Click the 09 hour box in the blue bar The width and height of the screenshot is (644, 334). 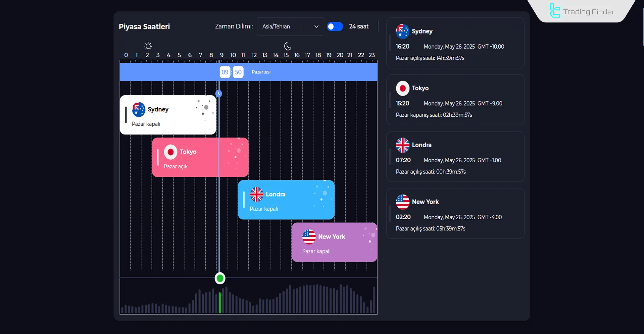(x=225, y=72)
